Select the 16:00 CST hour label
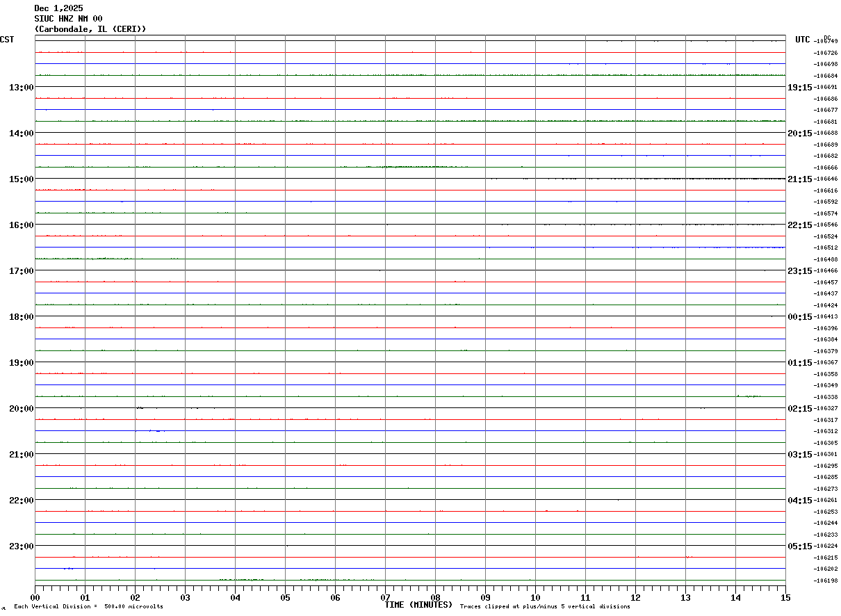Viewport: 841px width, 616px height. (x=21, y=225)
